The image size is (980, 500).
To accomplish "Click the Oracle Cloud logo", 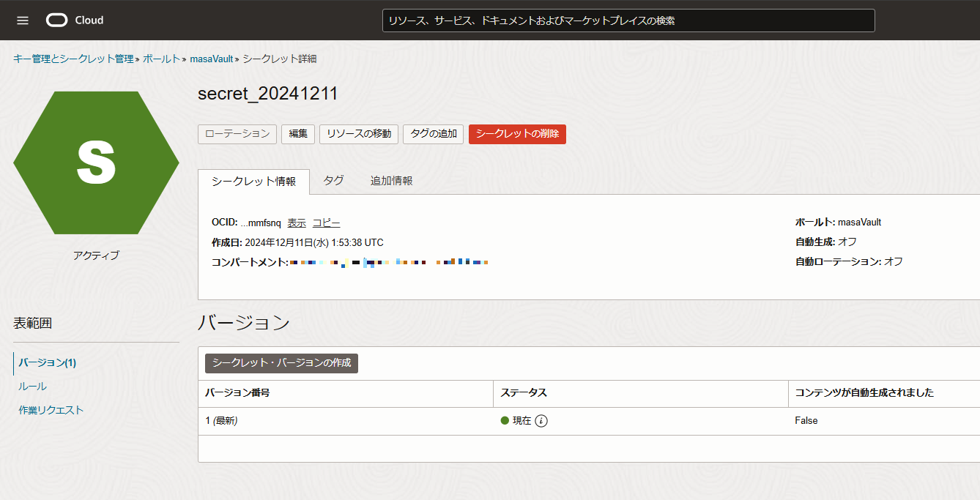I will (75, 20).
